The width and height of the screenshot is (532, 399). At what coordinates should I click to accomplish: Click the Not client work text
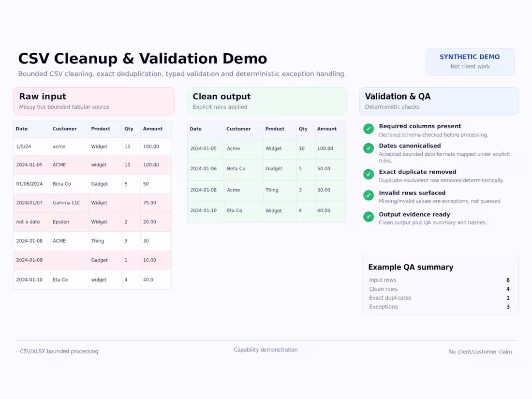tap(470, 67)
